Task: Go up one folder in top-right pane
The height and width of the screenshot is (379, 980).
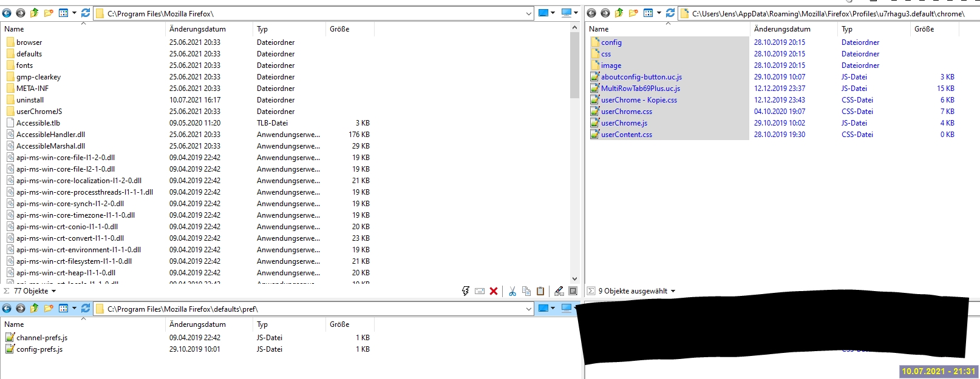Action: (619, 13)
